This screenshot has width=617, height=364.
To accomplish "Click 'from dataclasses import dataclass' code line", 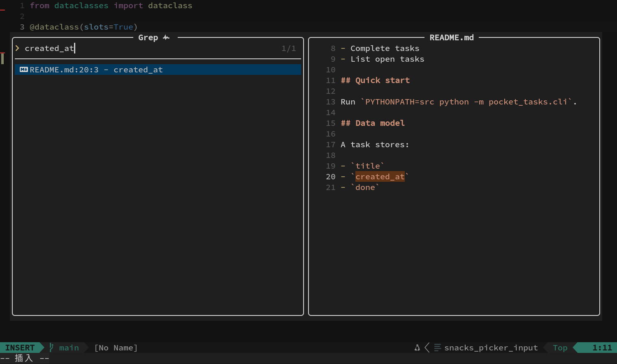I will [111, 5].
